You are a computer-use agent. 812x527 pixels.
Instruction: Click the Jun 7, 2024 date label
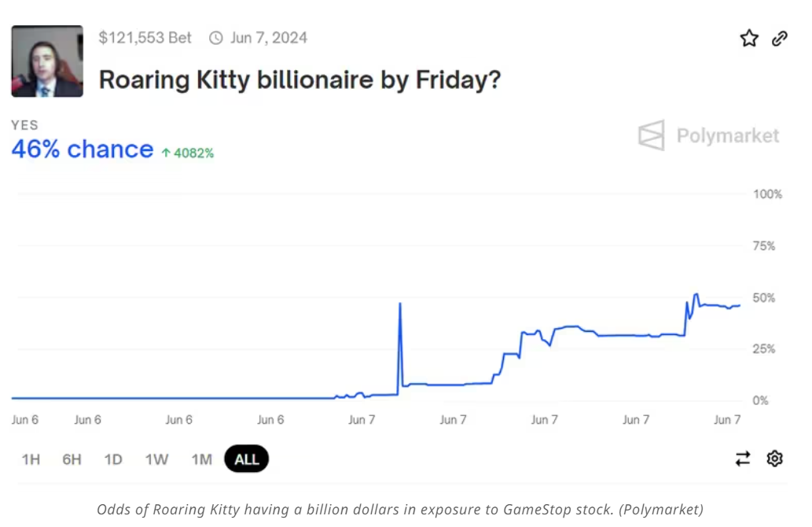[x=269, y=38]
